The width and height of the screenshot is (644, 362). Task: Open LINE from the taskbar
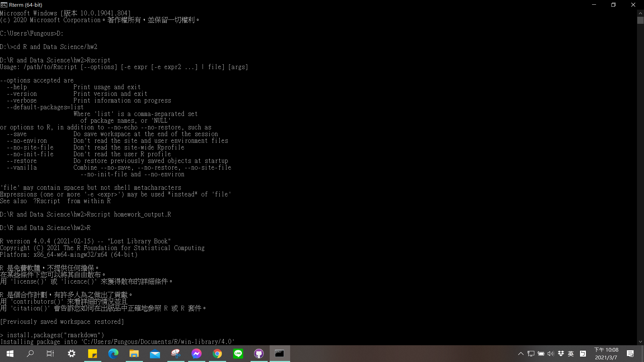point(238,354)
